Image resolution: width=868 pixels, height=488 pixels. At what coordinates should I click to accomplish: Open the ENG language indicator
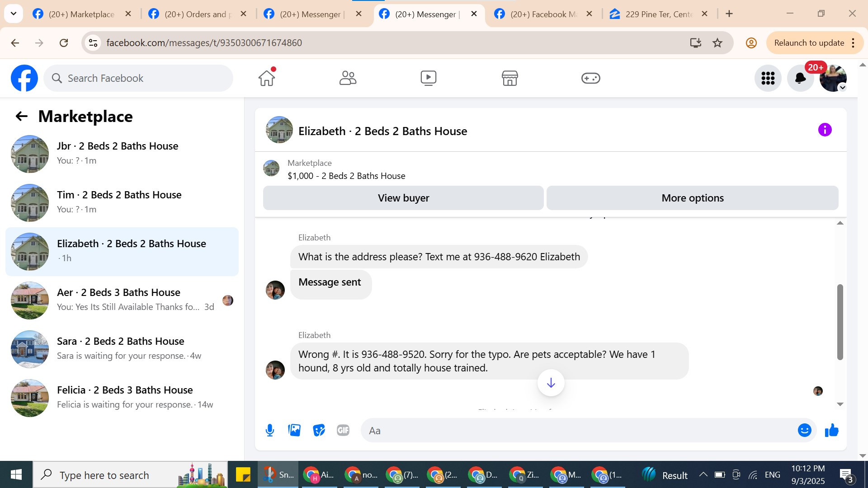[x=772, y=475]
